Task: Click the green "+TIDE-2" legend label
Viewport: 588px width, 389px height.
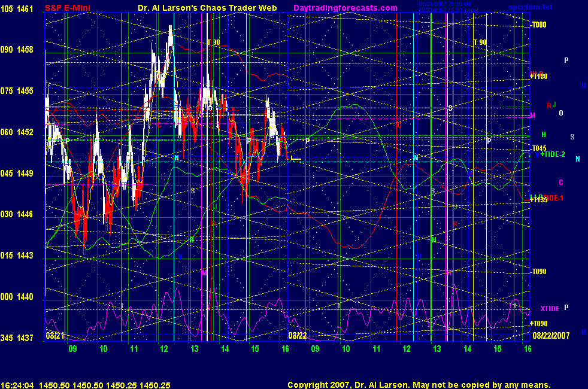Action: tap(553, 154)
